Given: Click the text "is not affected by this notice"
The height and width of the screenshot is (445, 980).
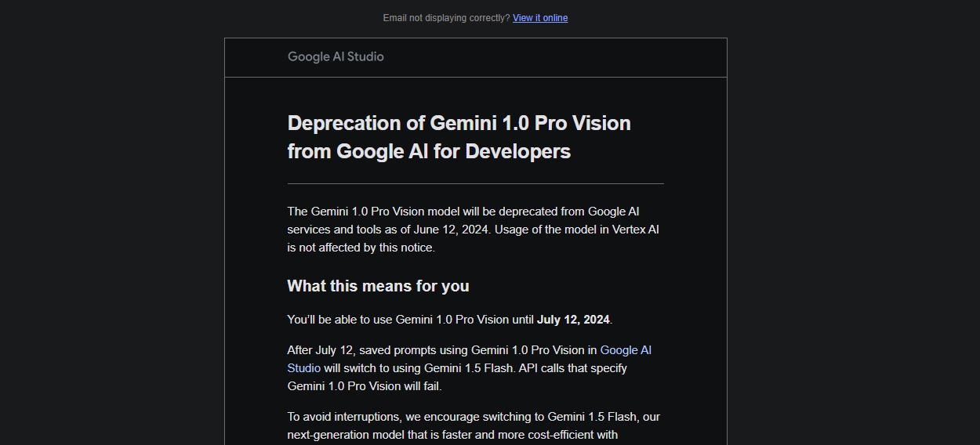Looking at the screenshot, I should 361,248.
